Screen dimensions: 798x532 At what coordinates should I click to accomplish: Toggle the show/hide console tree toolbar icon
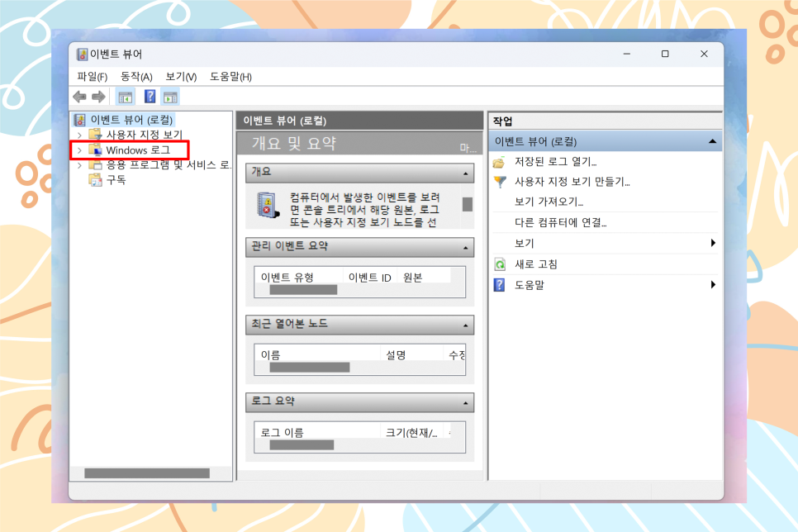pyautogui.click(x=126, y=97)
